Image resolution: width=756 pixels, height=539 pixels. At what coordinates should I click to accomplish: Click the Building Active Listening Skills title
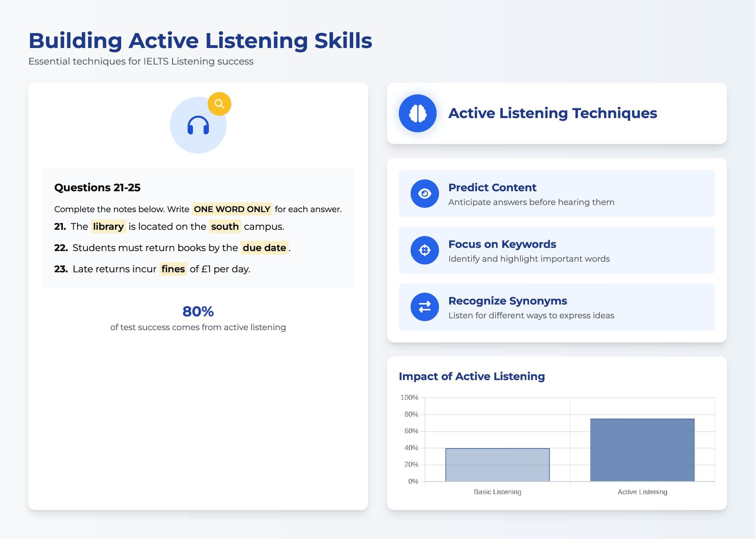click(x=200, y=41)
